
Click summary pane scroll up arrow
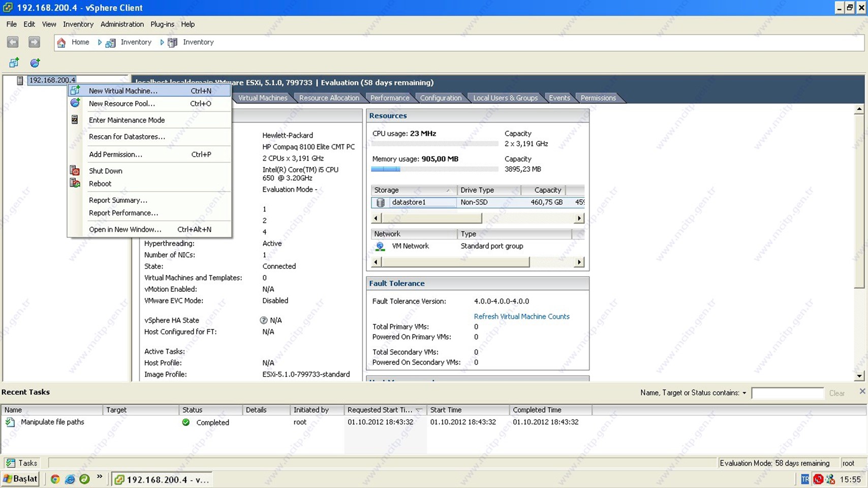(859, 109)
